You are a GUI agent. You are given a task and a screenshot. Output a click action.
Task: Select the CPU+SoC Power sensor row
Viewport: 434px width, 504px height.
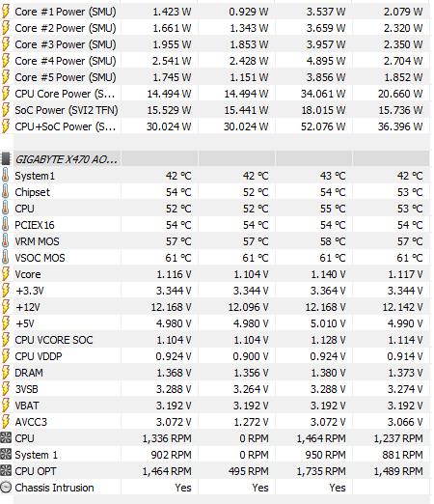(x=215, y=126)
